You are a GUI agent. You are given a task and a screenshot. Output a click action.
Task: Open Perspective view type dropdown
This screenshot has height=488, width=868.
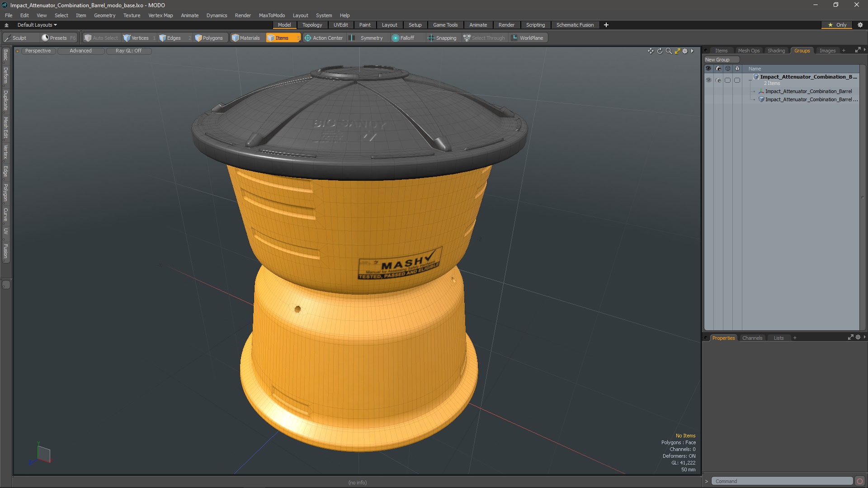(38, 51)
